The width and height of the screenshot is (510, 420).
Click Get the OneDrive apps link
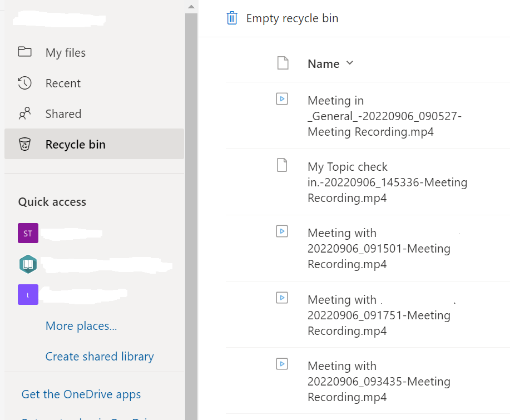81,394
